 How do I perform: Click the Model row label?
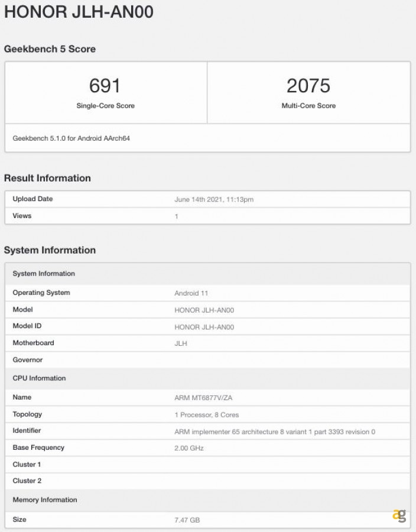pos(22,309)
